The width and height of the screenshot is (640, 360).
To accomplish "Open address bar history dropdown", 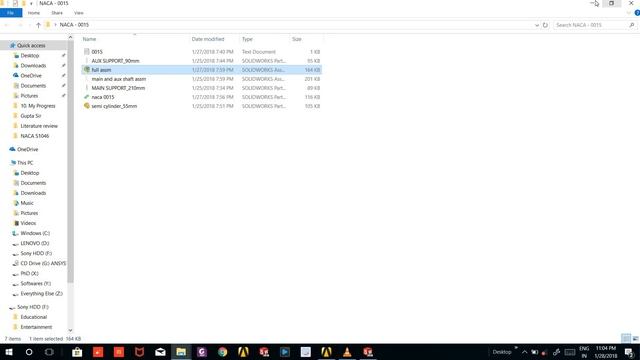I will click(x=537, y=25).
